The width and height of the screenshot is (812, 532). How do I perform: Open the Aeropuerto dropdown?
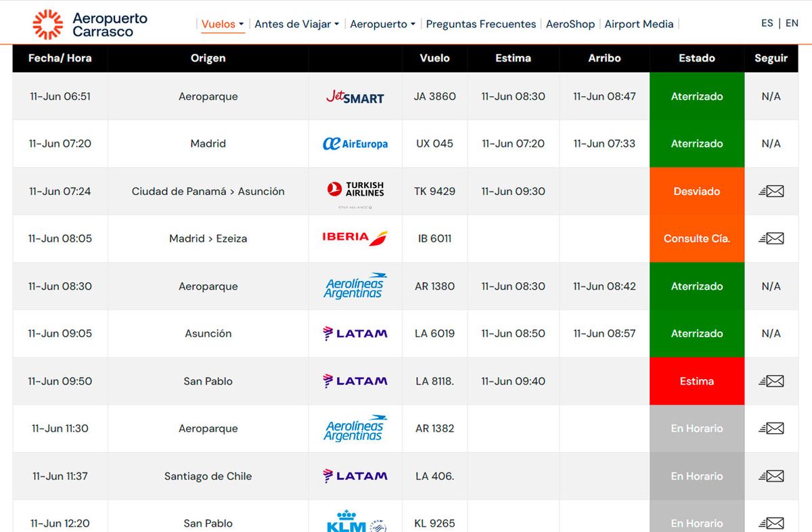pos(382,23)
